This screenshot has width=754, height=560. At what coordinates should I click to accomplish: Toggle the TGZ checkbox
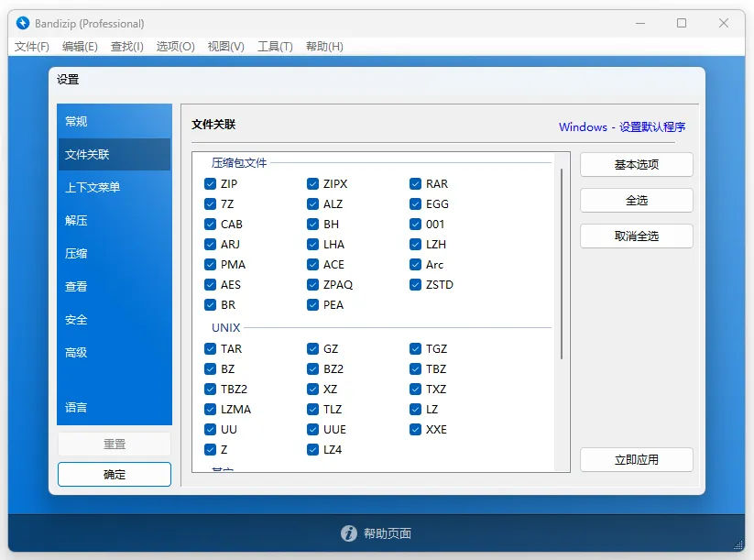[x=415, y=349]
